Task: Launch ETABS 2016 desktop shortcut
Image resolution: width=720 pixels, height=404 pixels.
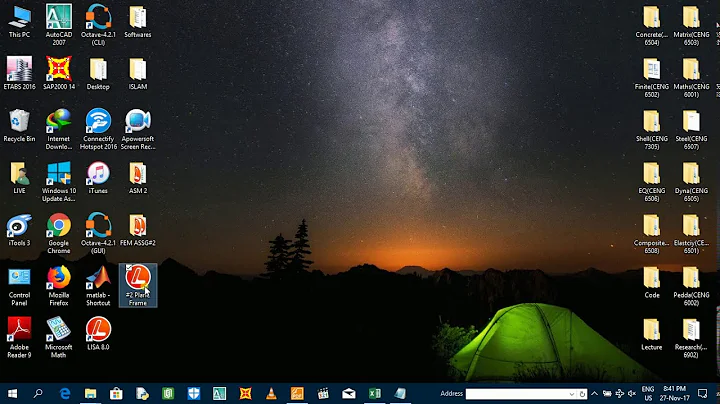Action: pos(19,73)
